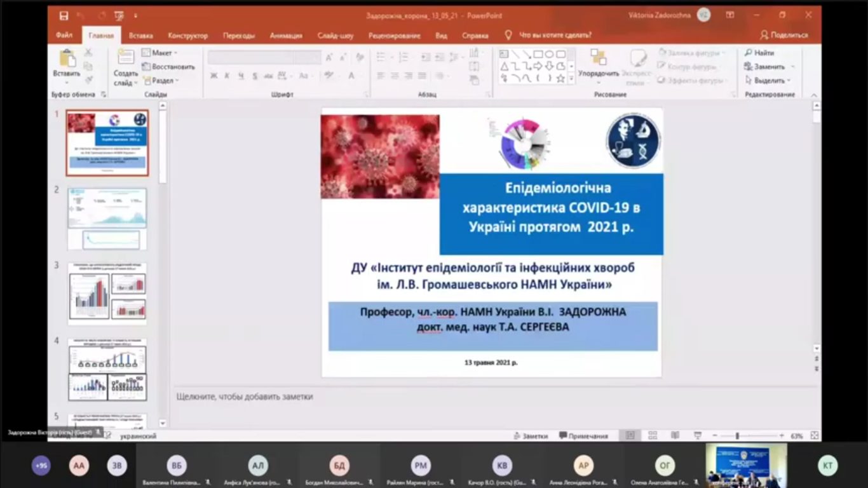Click the fit slide to window icon

coord(815,436)
